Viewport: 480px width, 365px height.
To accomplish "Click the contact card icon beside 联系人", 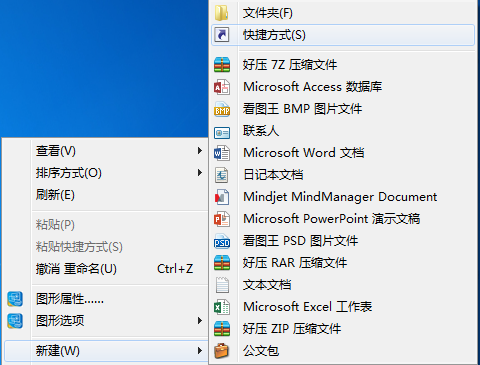I will [x=222, y=133].
